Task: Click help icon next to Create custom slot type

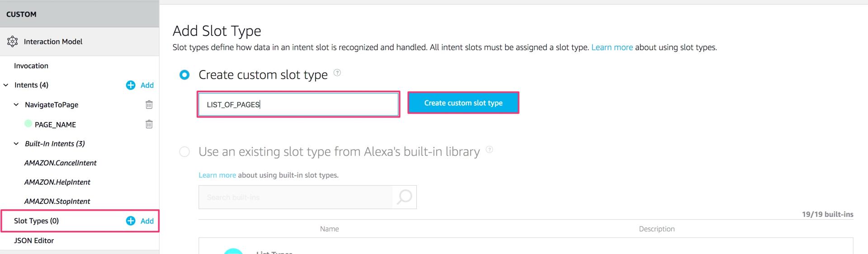Action: (337, 73)
